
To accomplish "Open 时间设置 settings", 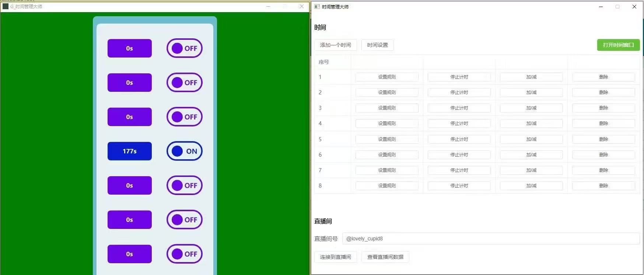I will pos(377,45).
